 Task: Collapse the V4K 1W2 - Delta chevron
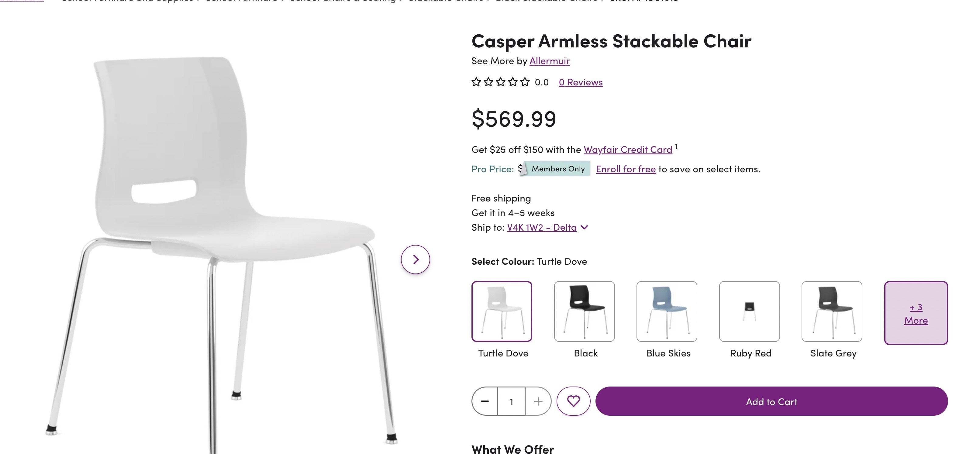[585, 227]
